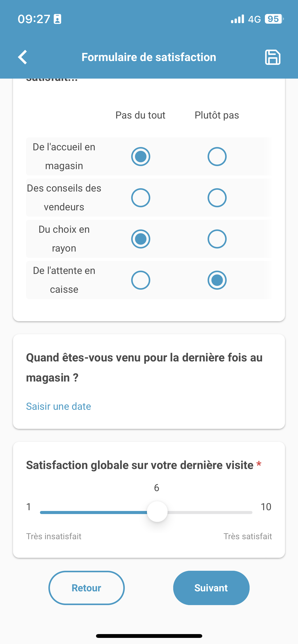The width and height of the screenshot is (298, 644).
Task: Click the satisfaction slider handle at 6
Action: [157, 512]
